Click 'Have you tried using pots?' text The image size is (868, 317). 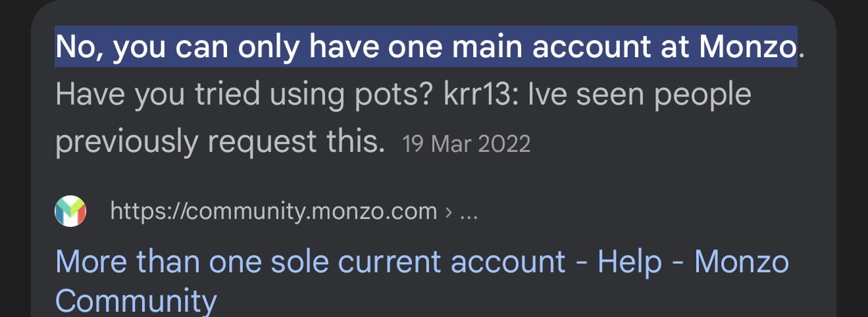[243, 95]
